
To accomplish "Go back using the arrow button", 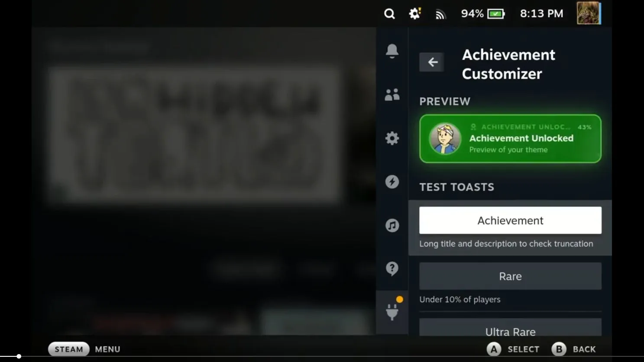I will (x=432, y=62).
